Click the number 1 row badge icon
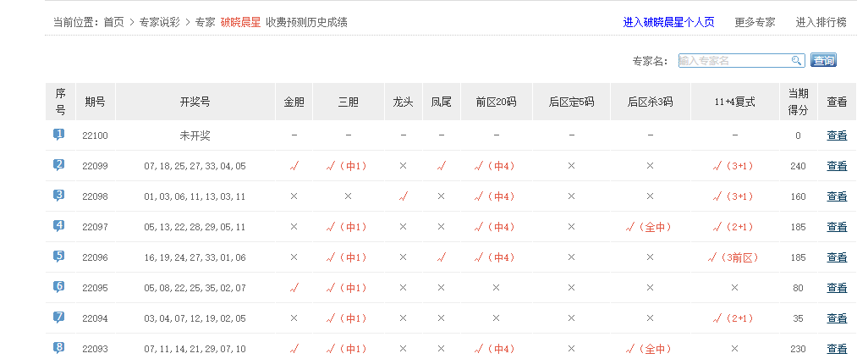The image size is (868, 359). [x=59, y=135]
